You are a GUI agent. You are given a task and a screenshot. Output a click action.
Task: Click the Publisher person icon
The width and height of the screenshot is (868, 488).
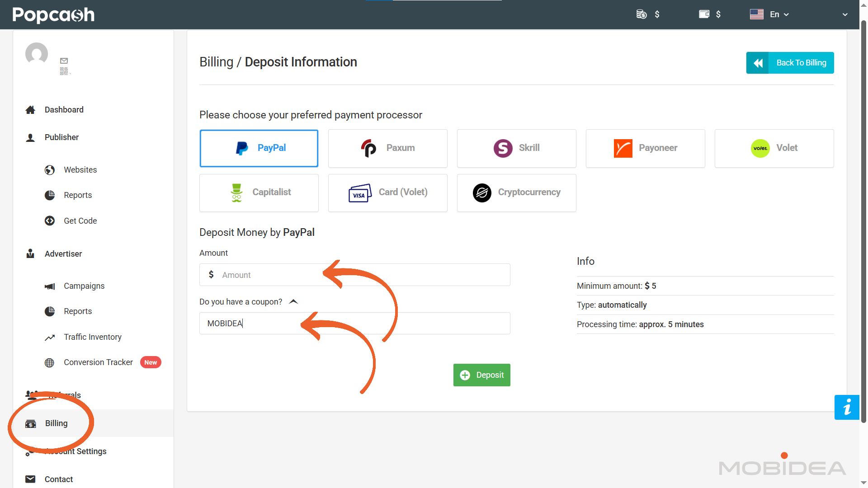tap(30, 137)
